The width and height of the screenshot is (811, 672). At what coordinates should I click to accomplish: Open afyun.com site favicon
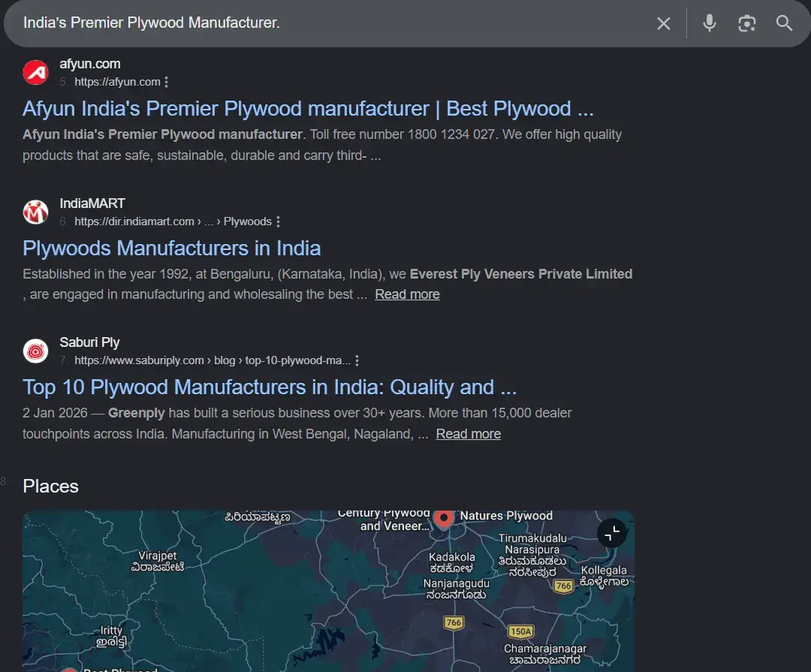[x=36, y=72]
